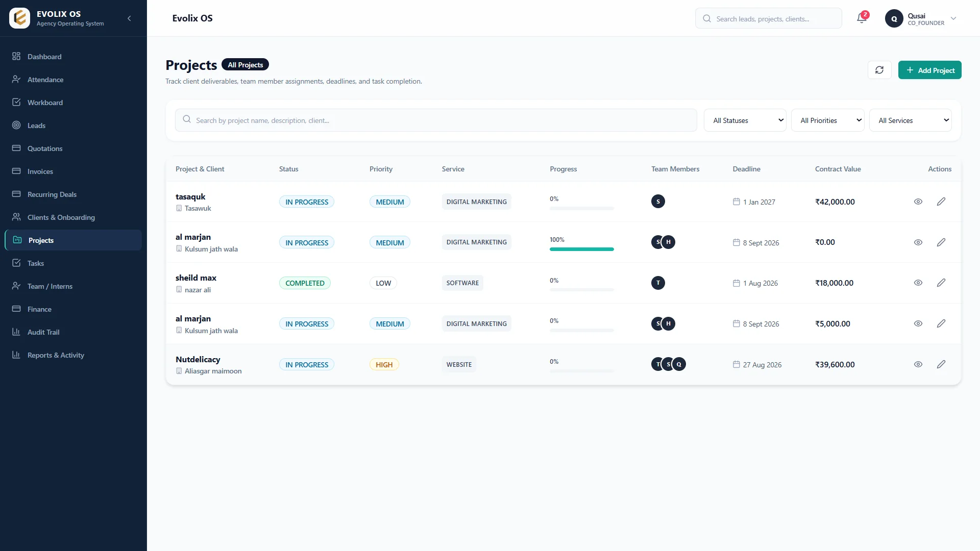The height and width of the screenshot is (551, 980).
Task: Open Reports & Activity in sidebar
Action: 73,355
